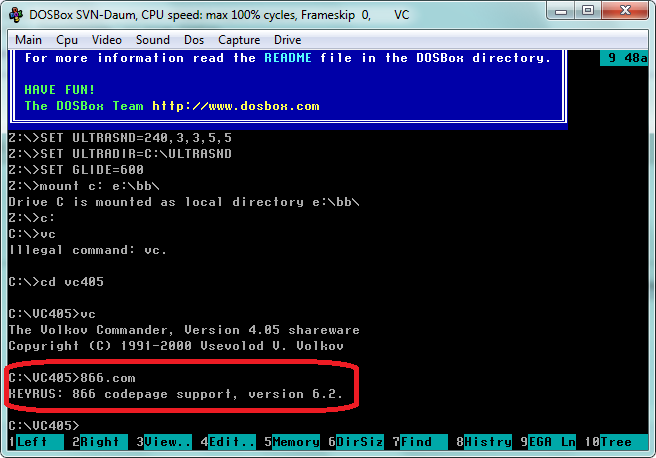Click the Illegal command: vc. message

tap(88, 250)
